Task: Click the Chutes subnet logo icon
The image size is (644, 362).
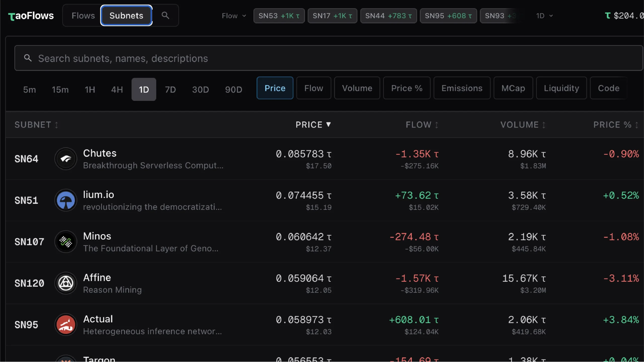Action: pos(66,159)
